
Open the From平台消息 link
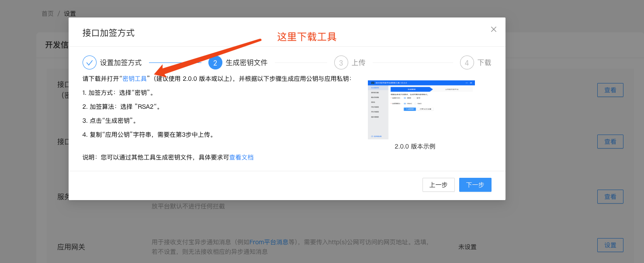click(269, 242)
